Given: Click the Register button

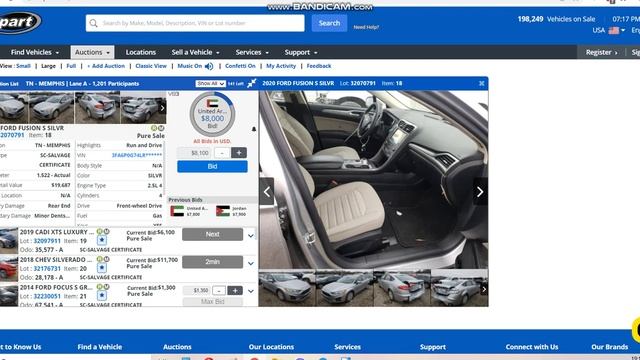Looking at the screenshot, I should pos(601,52).
